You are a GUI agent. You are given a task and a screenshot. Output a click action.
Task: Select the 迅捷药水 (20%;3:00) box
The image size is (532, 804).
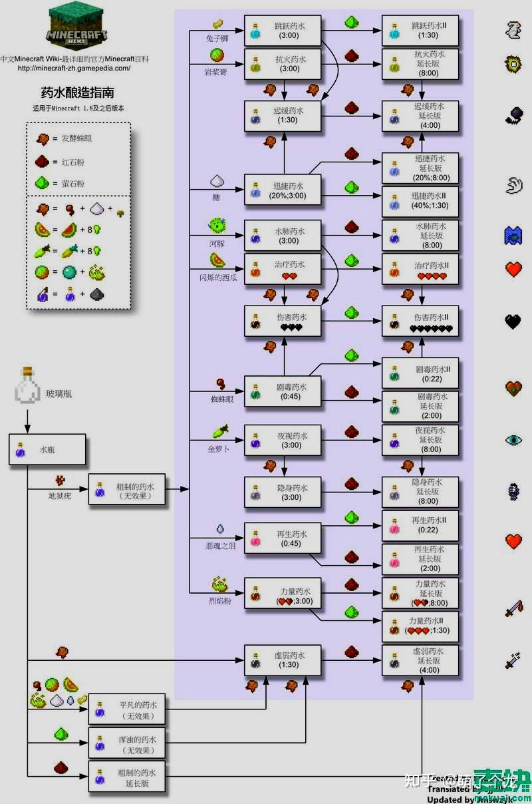[x=283, y=190]
